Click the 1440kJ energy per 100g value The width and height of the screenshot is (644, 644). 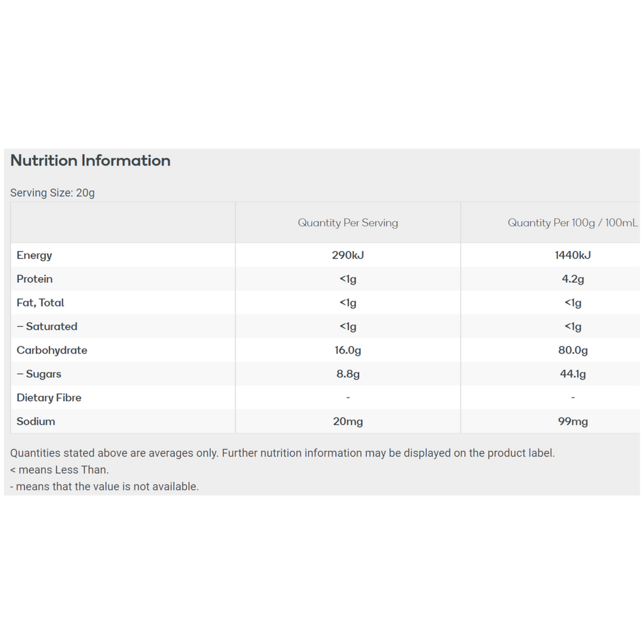click(572, 255)
